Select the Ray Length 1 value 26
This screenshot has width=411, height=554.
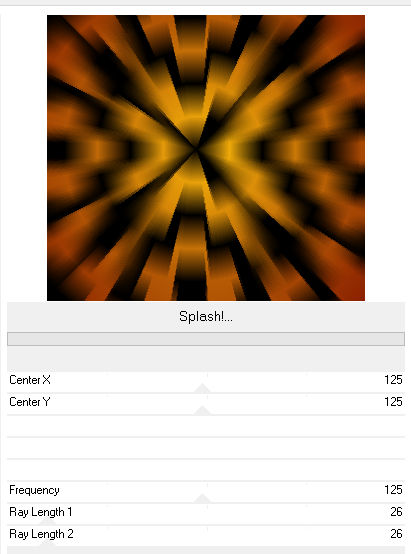click(x=396, y=512)
